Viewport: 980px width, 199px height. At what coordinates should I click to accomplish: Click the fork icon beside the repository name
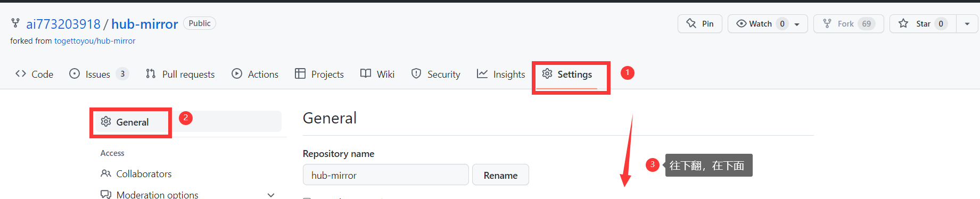click(15, 23)
